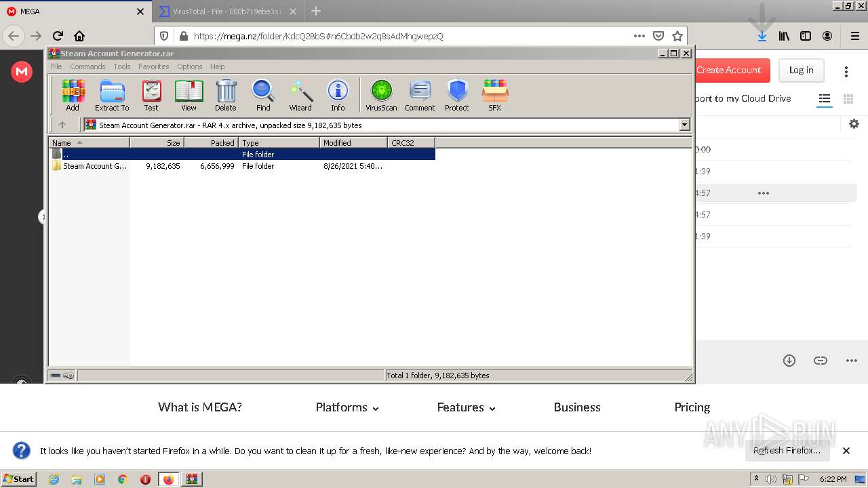
Task: Show hidden system tray icons
Action: pyautogui.click(x=756, y=479)
